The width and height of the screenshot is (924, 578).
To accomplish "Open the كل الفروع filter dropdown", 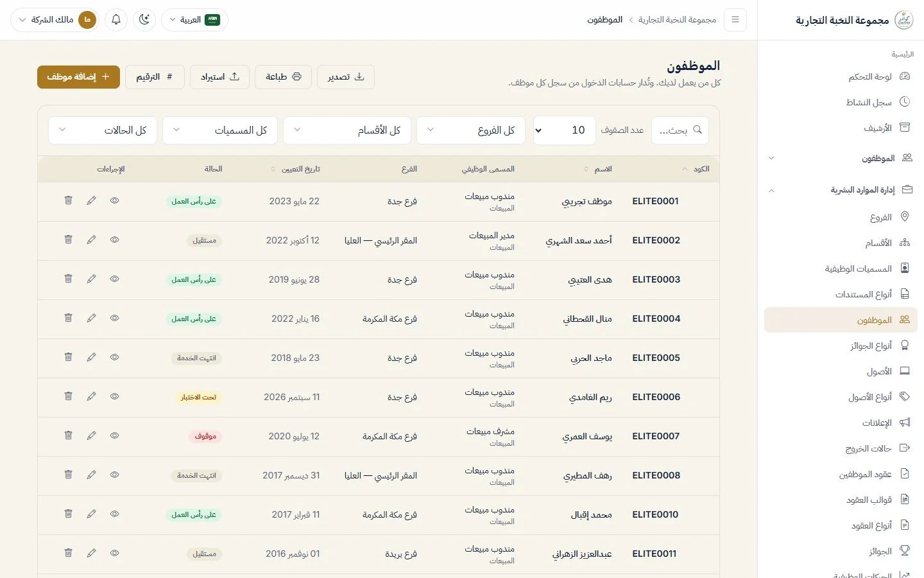I will [x=471, y=130].
